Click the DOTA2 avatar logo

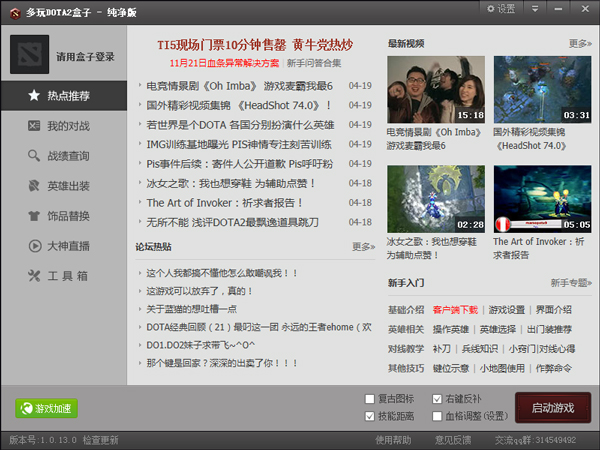point(29,54)
